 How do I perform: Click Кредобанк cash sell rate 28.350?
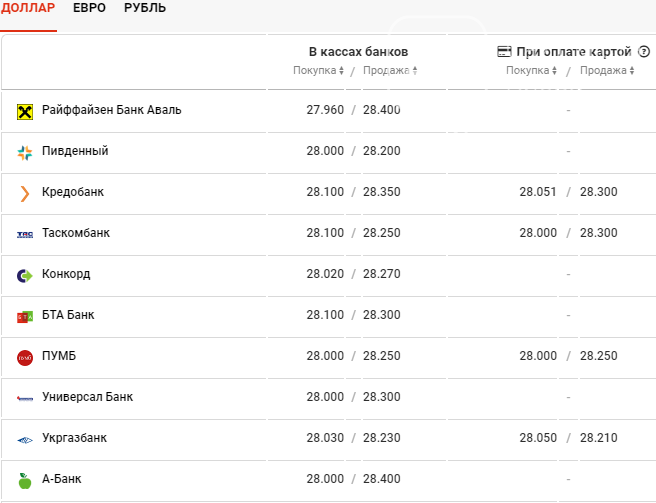point(382,192)
